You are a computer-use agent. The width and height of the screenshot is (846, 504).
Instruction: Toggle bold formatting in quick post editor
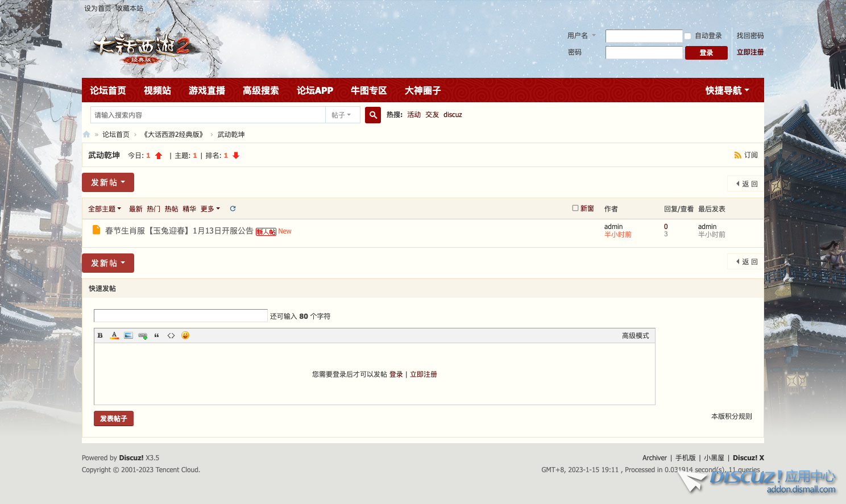click(100, 335)
